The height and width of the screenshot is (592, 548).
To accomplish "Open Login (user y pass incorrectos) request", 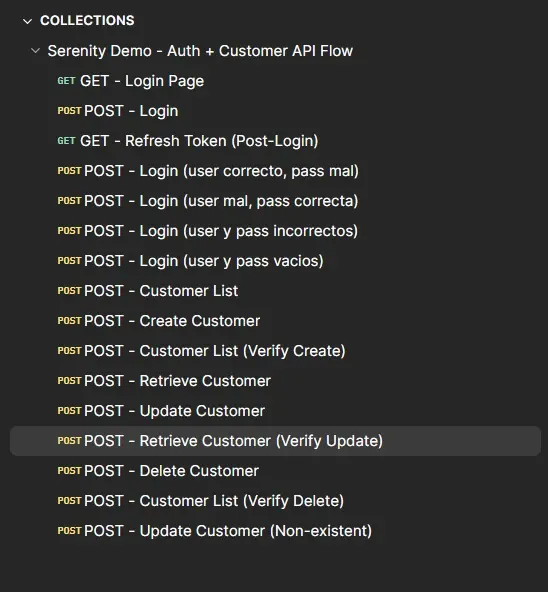I will pyautogui.click(x=221, y=231).
